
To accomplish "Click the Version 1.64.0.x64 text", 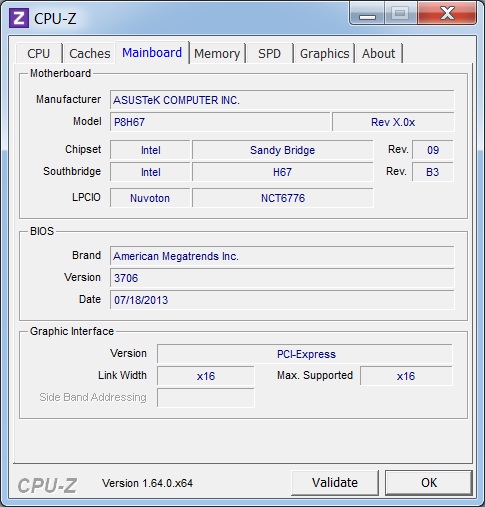I will [147, 483].
